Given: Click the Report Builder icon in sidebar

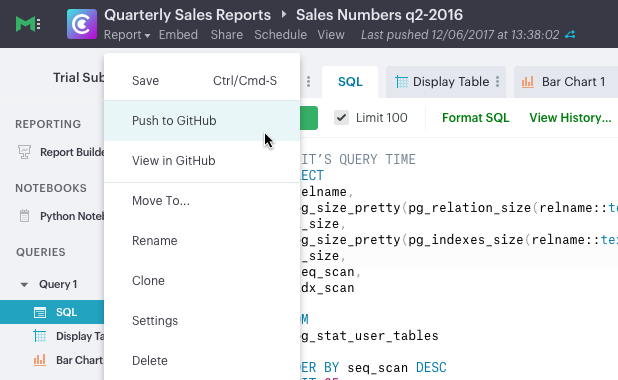Looking at the screenshot, I should coord(24,152).
